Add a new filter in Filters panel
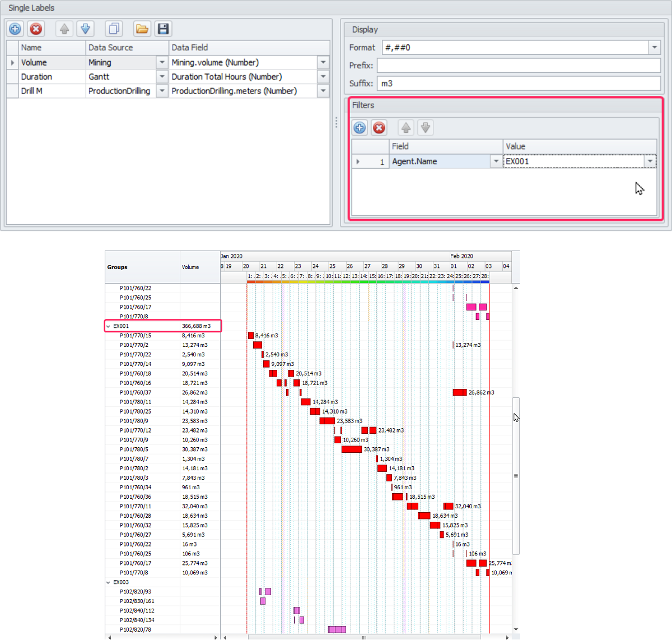 point(360,128)
